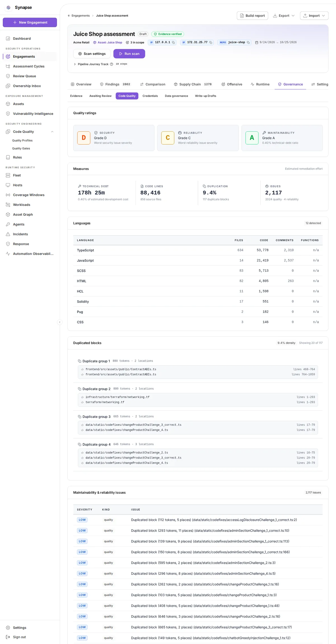Click the 3 in scope indicator

click(x=135, y=43)
